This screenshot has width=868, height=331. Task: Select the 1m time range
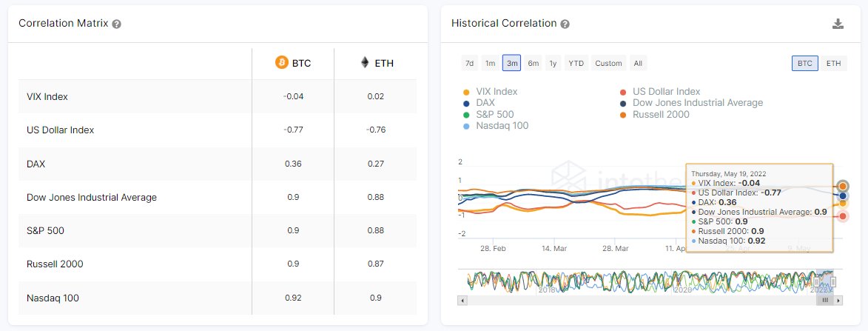pyautogui.click(x=491, y=63)
